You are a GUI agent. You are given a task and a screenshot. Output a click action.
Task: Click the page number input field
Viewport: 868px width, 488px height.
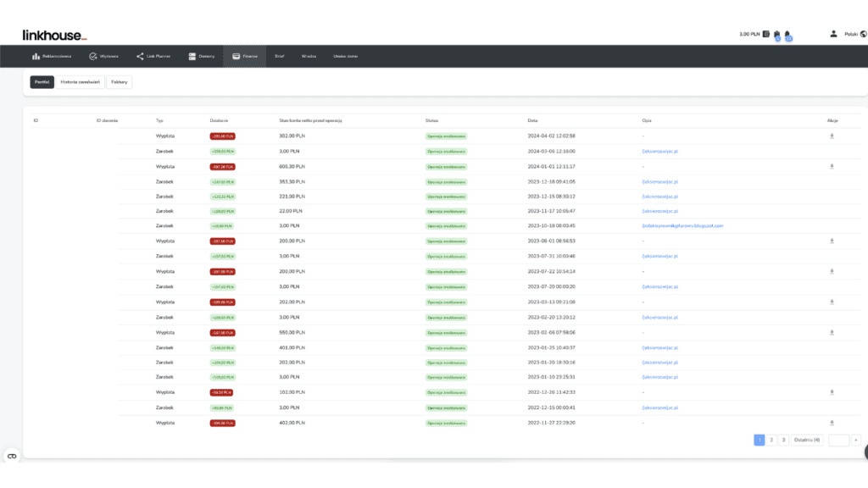pyautogui.click(x=838, y=440)
